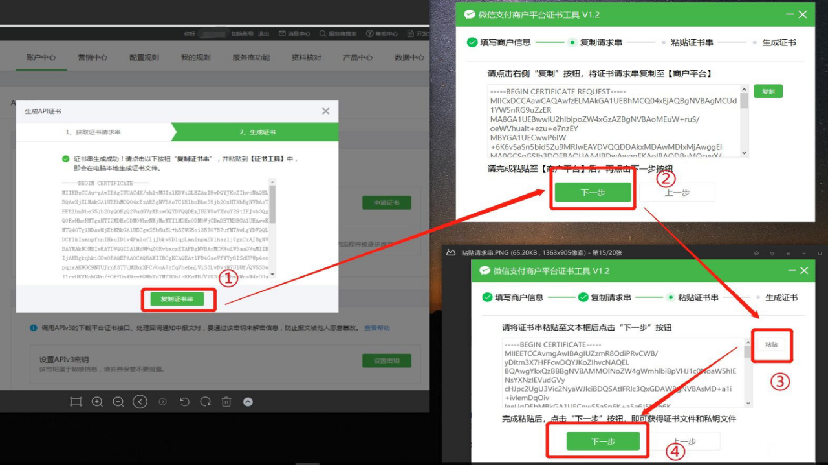The width and height of the screenshot is (828, 465).
Task: Rotate image counterclockwise icon
Action: pos(184,402)
